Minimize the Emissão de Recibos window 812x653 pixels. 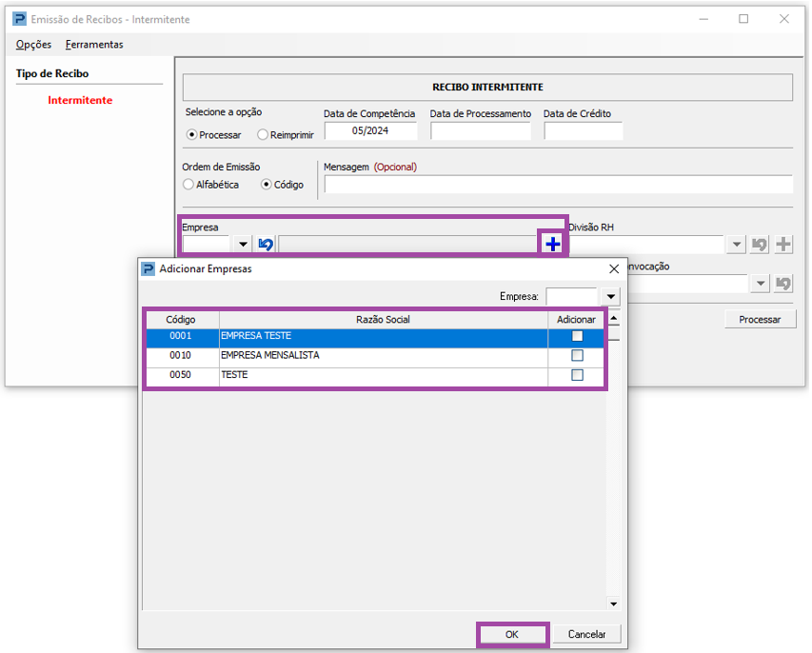[x=703, y=19]
